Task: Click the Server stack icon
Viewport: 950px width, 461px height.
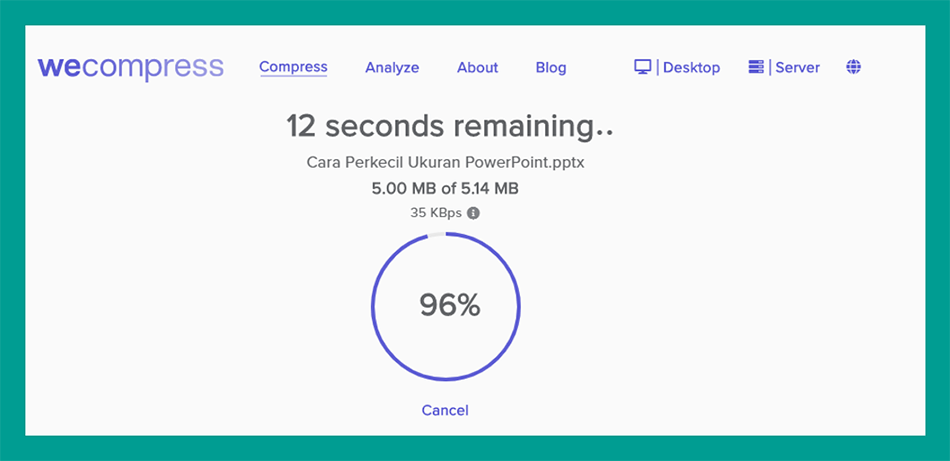Action: tap(756, 67)
